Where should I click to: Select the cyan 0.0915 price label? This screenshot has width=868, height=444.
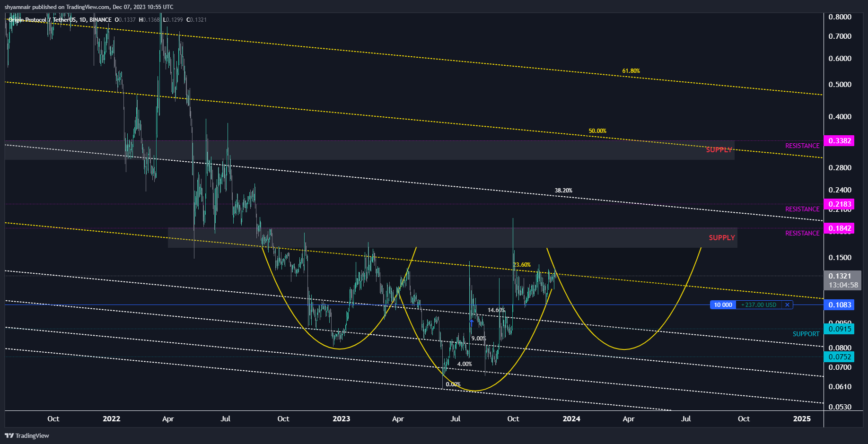tap(839, 329)
